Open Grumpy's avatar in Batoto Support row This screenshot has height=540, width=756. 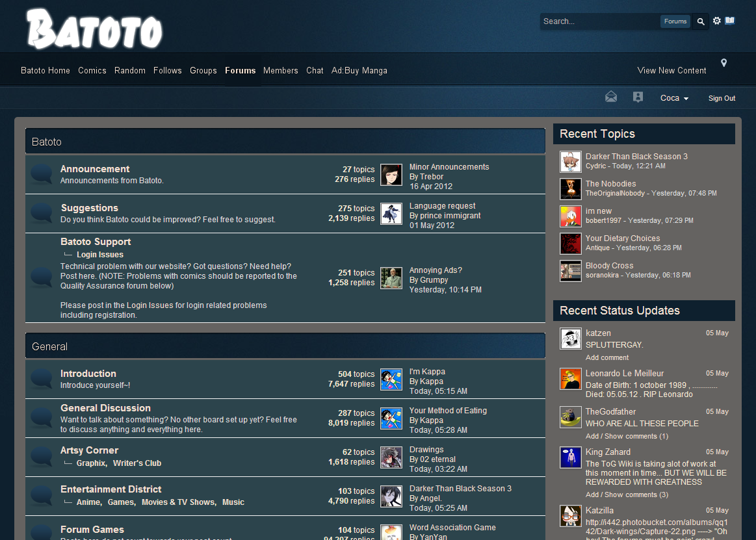391,278
